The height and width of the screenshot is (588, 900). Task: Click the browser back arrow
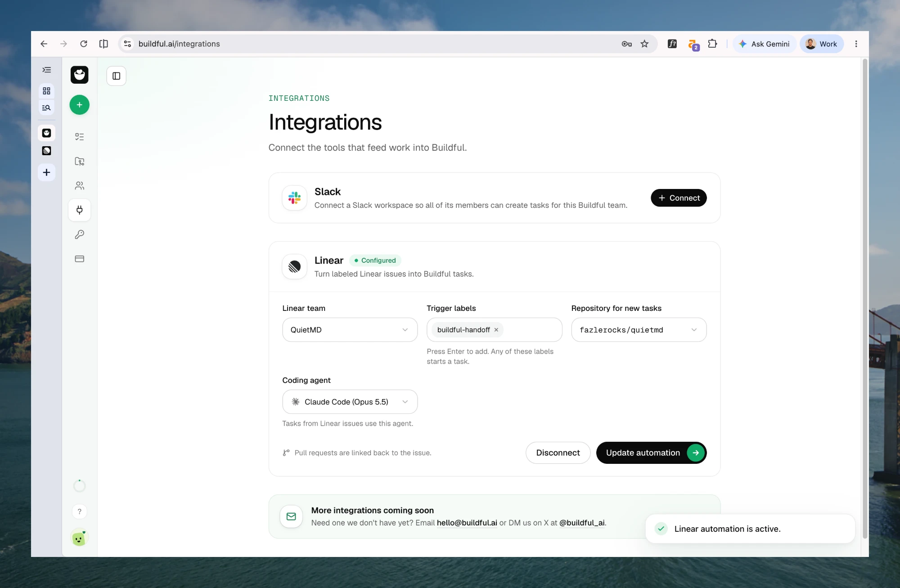(x=44, y=44)
